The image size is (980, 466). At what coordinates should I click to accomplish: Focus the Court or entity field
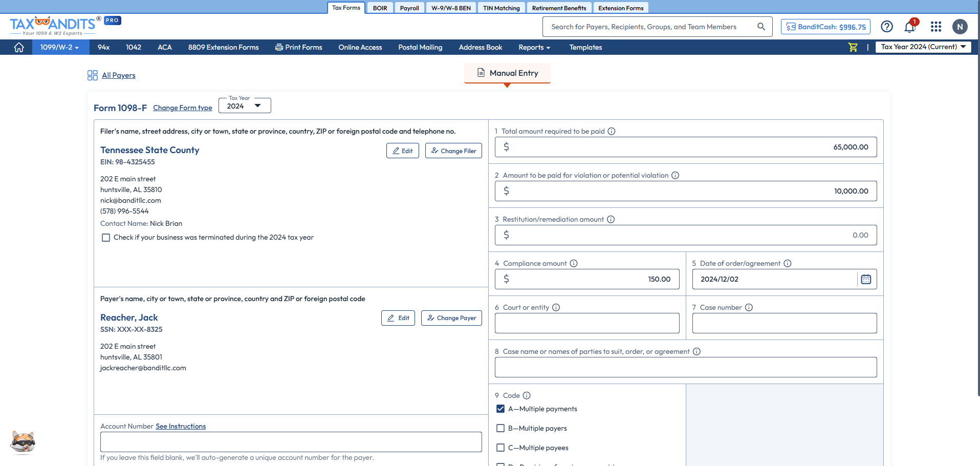click(x=587, y=323)
